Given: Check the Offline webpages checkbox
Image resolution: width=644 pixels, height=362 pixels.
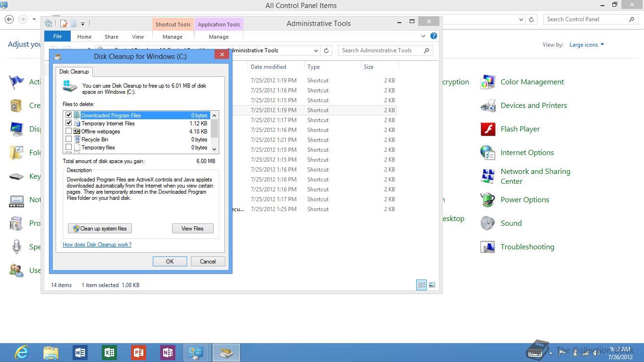Looking at the screenshot, I should 69,131.
